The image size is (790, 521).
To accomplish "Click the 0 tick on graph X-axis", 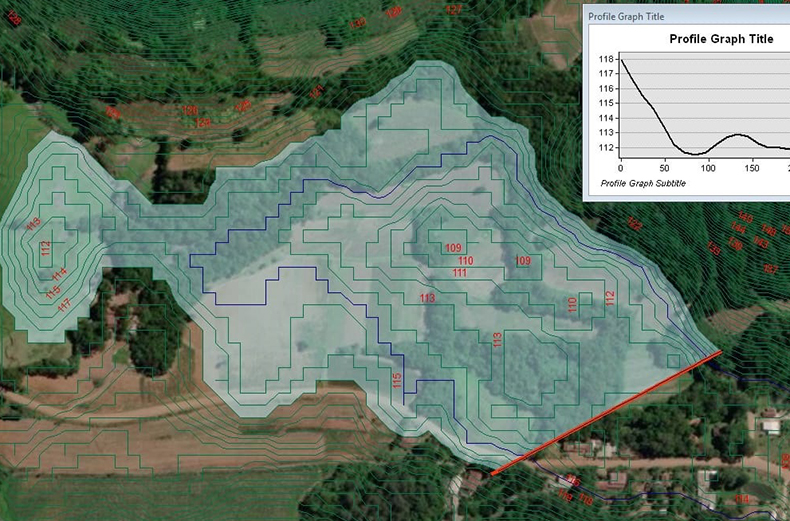I will point(621,167).
